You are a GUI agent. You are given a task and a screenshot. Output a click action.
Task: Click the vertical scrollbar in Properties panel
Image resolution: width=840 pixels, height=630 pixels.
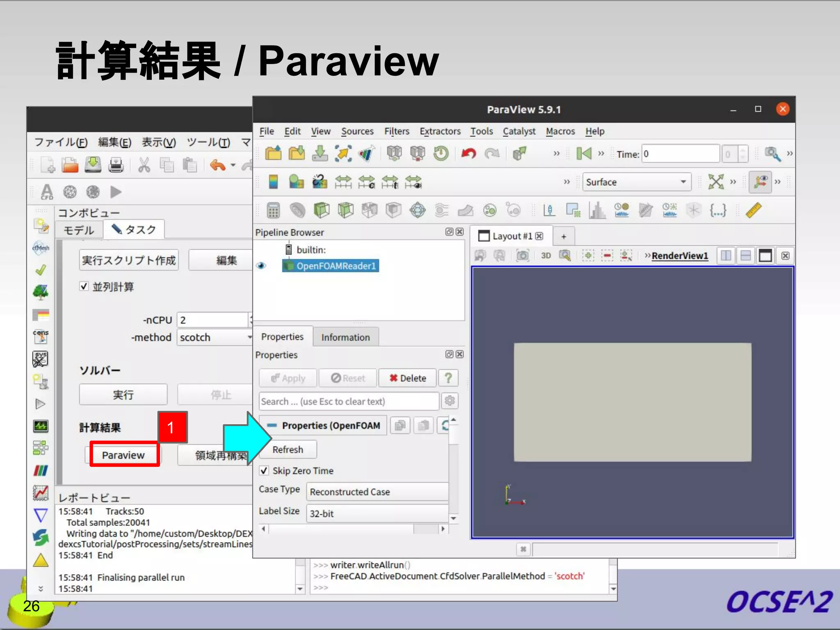[453, 469]
